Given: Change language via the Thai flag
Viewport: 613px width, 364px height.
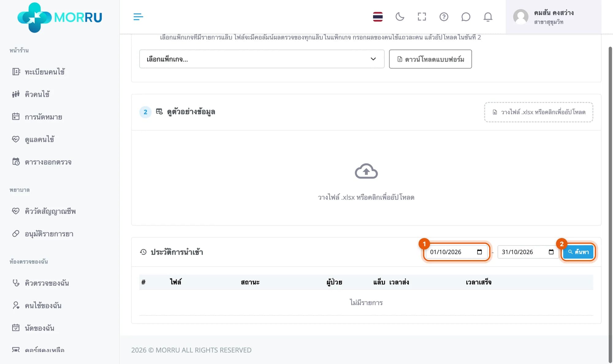Looking at the screenshot, I should 378,17.
